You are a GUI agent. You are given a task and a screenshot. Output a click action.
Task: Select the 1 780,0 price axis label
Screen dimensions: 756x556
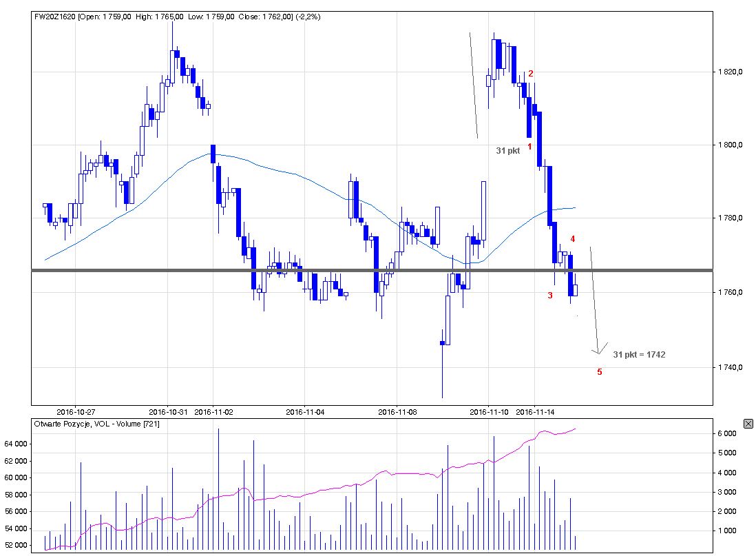coord(730,218)
